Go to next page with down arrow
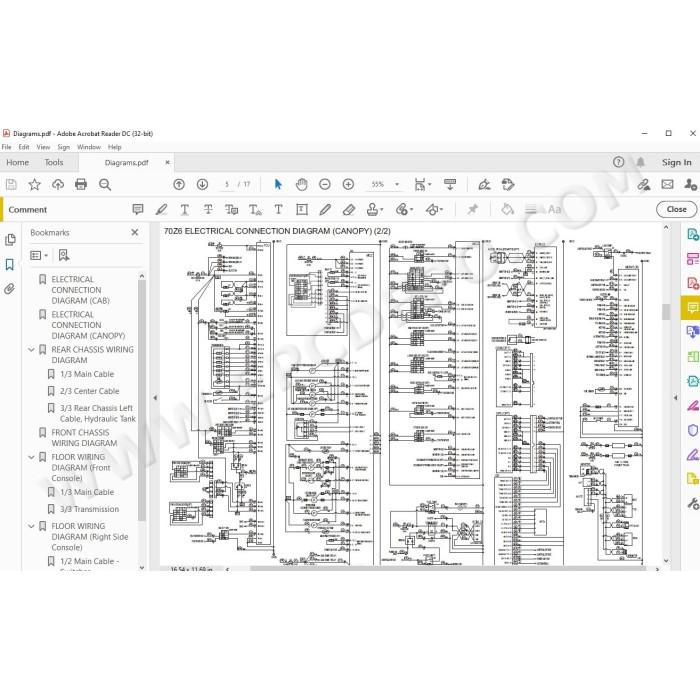This screenshot has width=700, height=700. pyautogui.click(x=202, y=184)
